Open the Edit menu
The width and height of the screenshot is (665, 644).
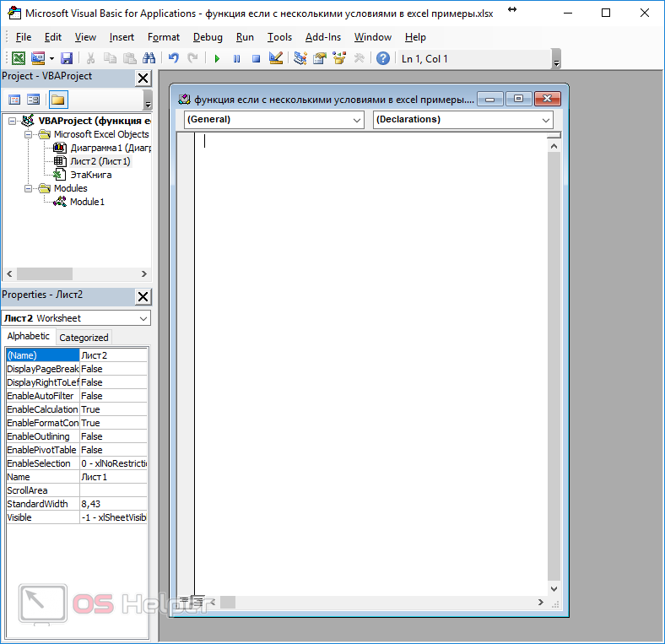point(53,37)
